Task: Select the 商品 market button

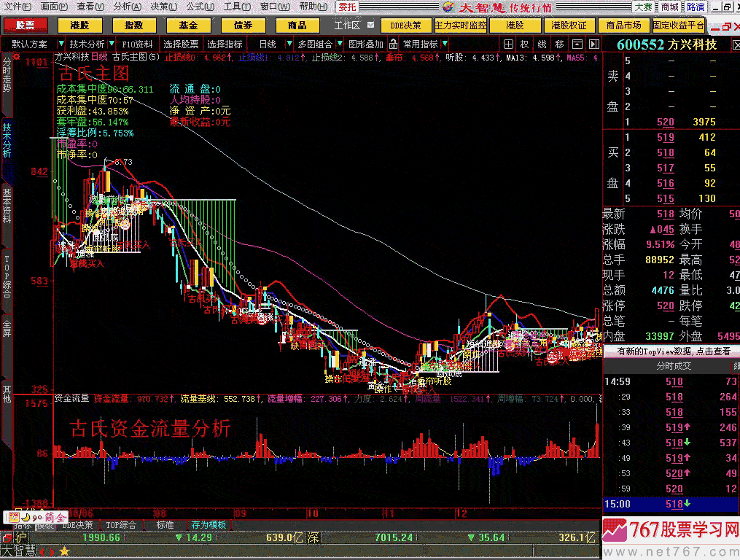Action: click(x=297, y=25)
